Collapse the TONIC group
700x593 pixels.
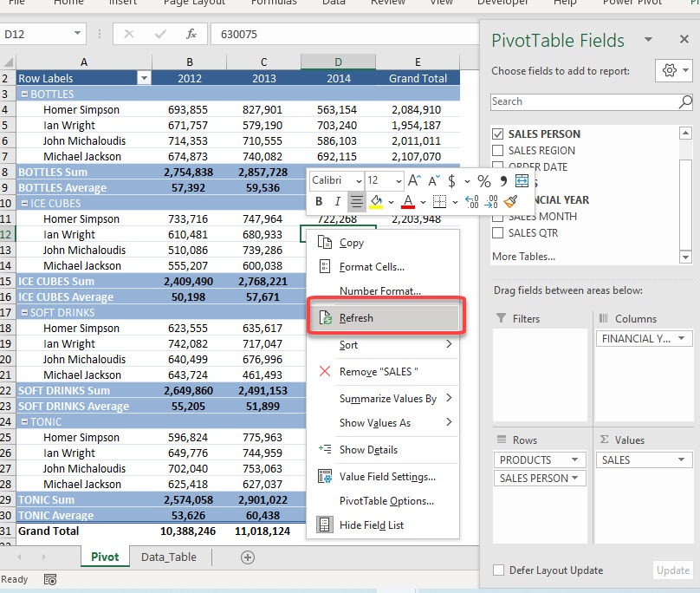24,421
